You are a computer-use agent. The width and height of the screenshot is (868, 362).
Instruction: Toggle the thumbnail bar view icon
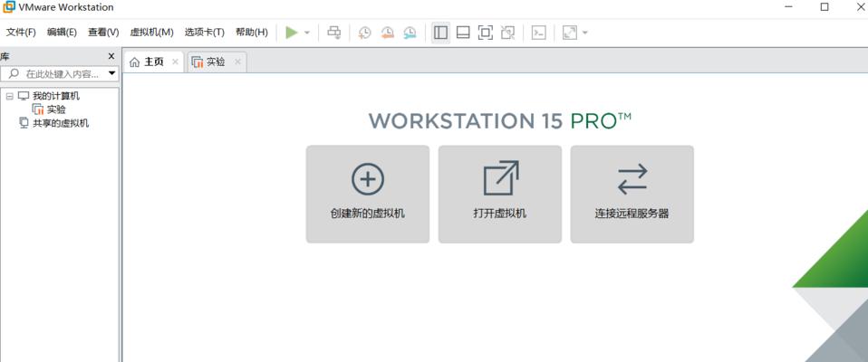coord(463,33)
